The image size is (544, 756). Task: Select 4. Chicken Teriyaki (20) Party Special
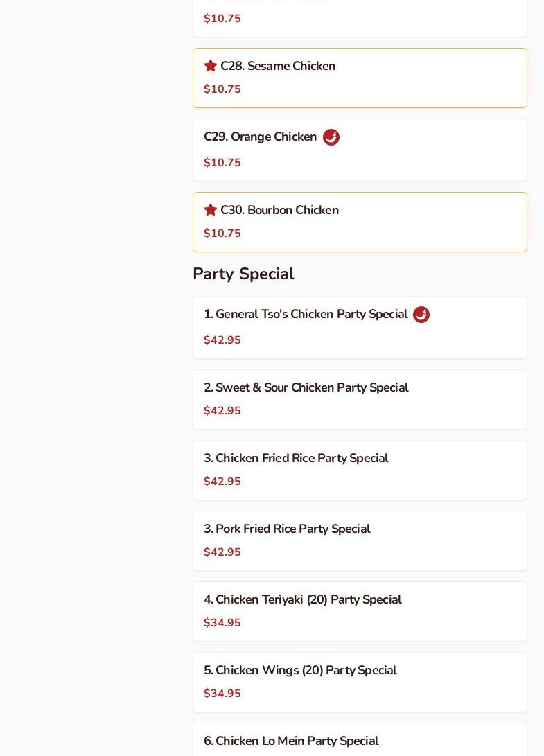(x=302, y=600)
